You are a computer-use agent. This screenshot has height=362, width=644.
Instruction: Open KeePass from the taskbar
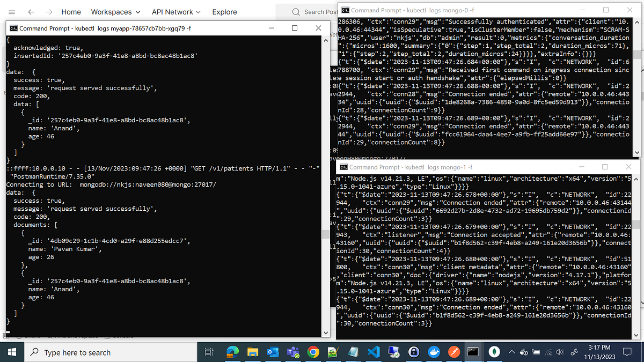[x=413, y=352]
